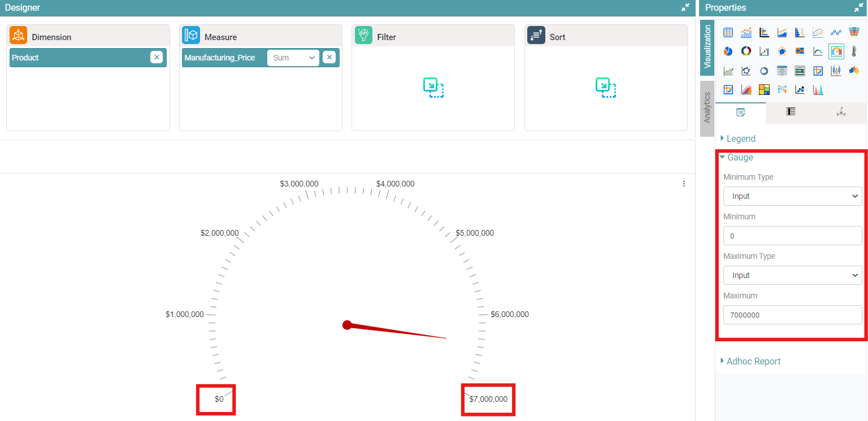The image size is (868, 421).
Task: Choose the donut chart visualization
Action: [746, 51]
